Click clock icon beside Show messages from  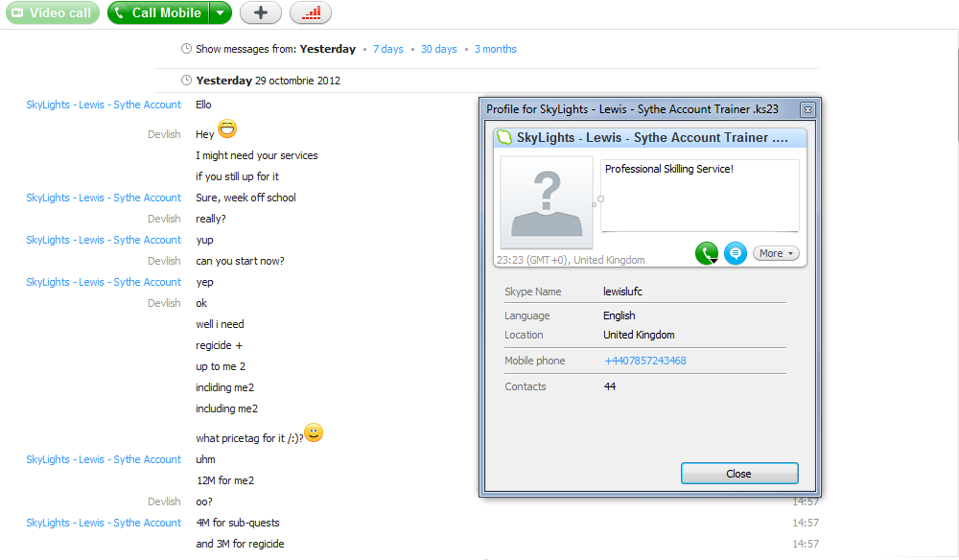tap(187, 49)
